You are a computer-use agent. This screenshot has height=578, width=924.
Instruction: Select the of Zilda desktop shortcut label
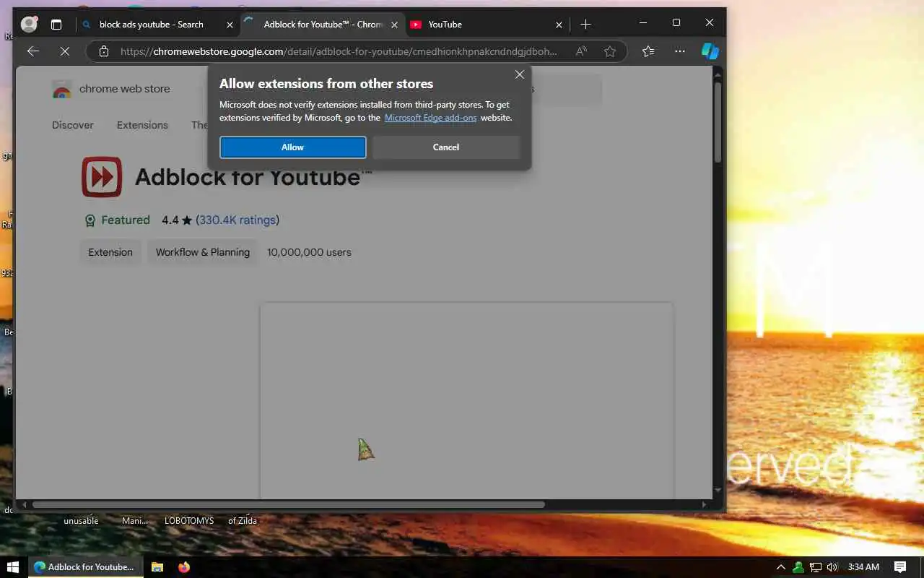click(243, 520)
